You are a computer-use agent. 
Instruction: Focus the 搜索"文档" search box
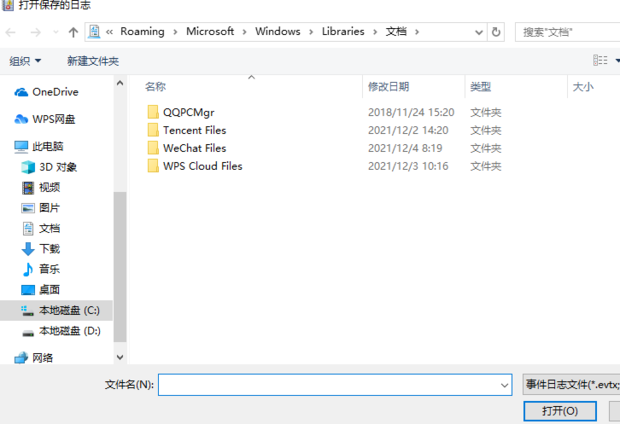click(x=567, y=32)
